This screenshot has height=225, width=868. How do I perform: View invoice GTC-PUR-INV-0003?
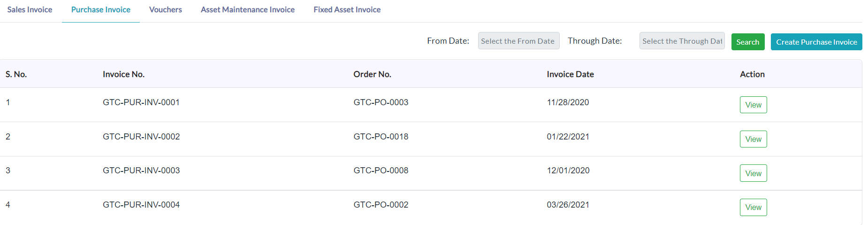coord(754,173)
